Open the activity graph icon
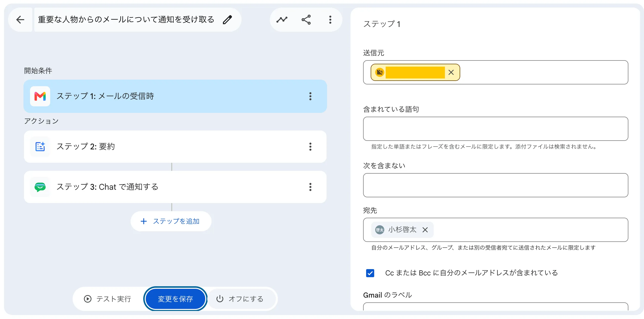Viewport: 644px width, 319px height. pos(282,20)
